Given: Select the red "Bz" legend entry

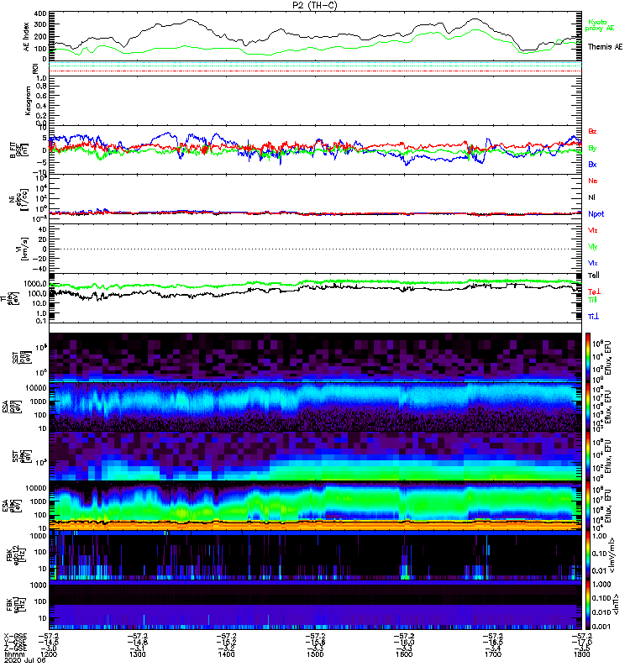Looking at the screenshot, I should click(x=592, y=131).
